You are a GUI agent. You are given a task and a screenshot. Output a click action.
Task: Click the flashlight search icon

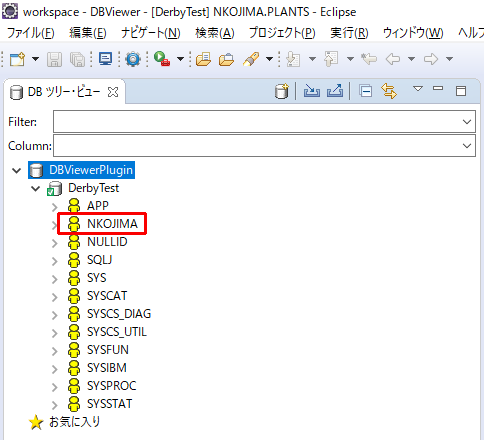[x=252, y=59]
